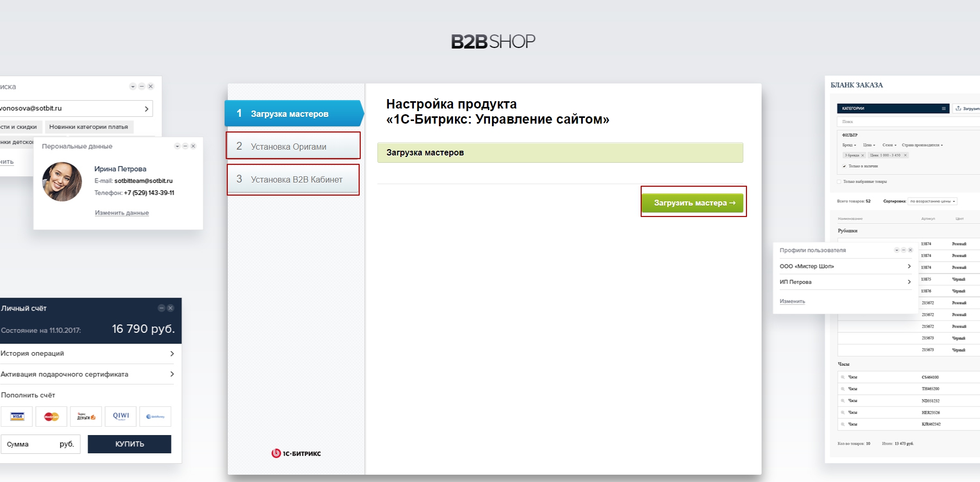This screenshot has width=980, height=482.
Task: Click Изменить данные link under Ирина Петрова
Action: coord(121,213)
